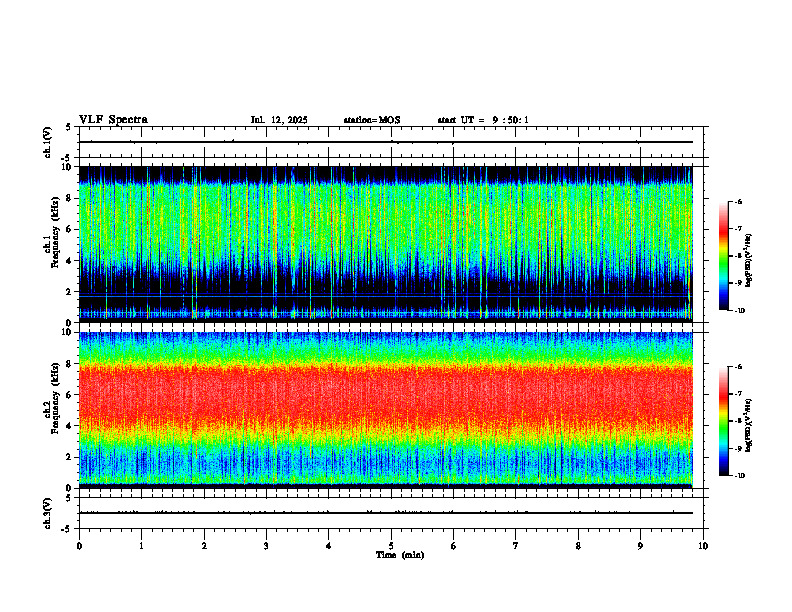
Task: Click the "Time (min)" x-axis label
Action: 400,555
